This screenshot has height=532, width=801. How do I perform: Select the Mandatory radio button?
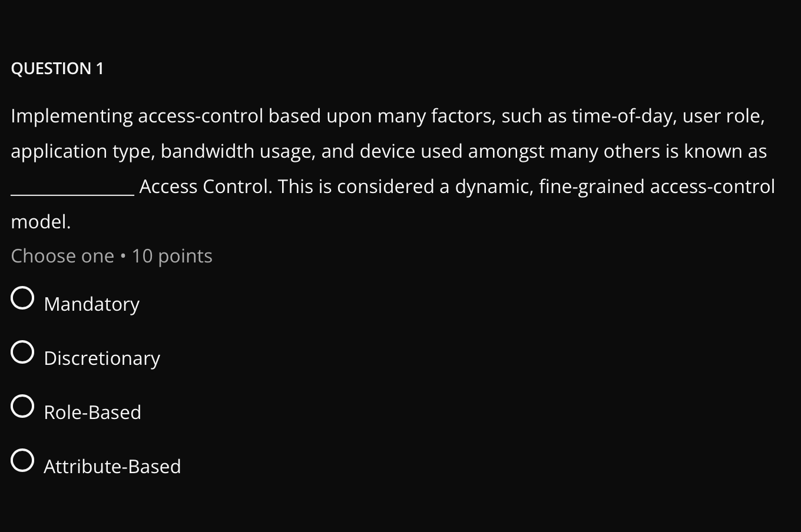22,298
